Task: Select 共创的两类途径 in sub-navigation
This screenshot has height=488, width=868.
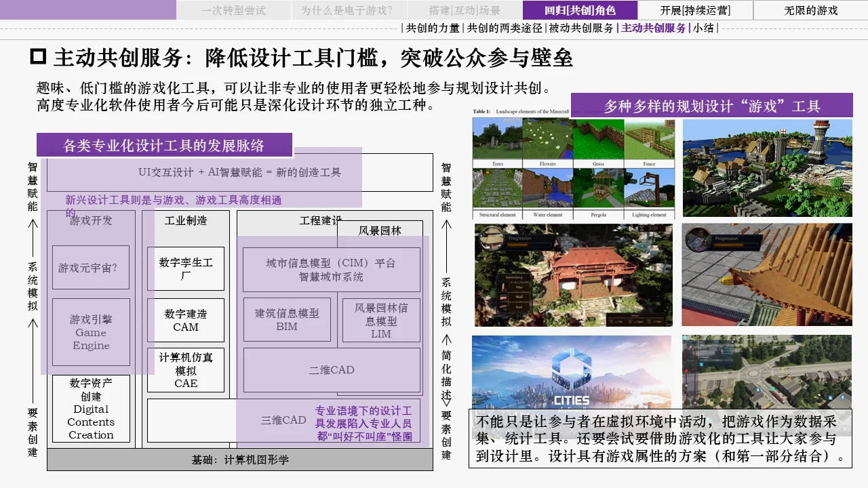Action: 505,28
